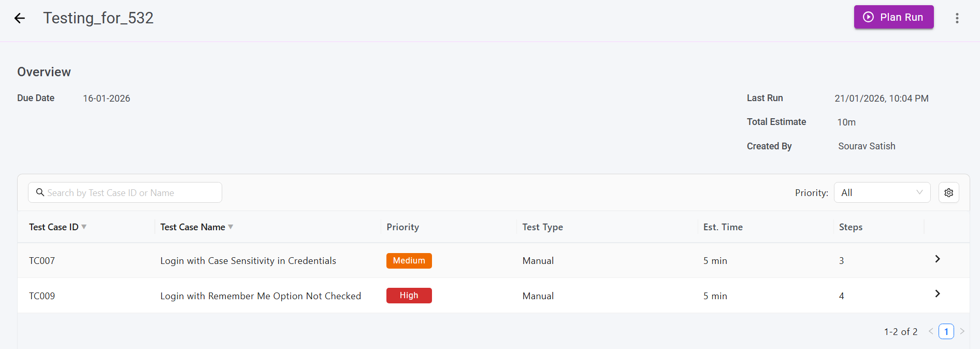Open table settings gear icon
Screen dimensions: 980x349
tap(948, 192)
